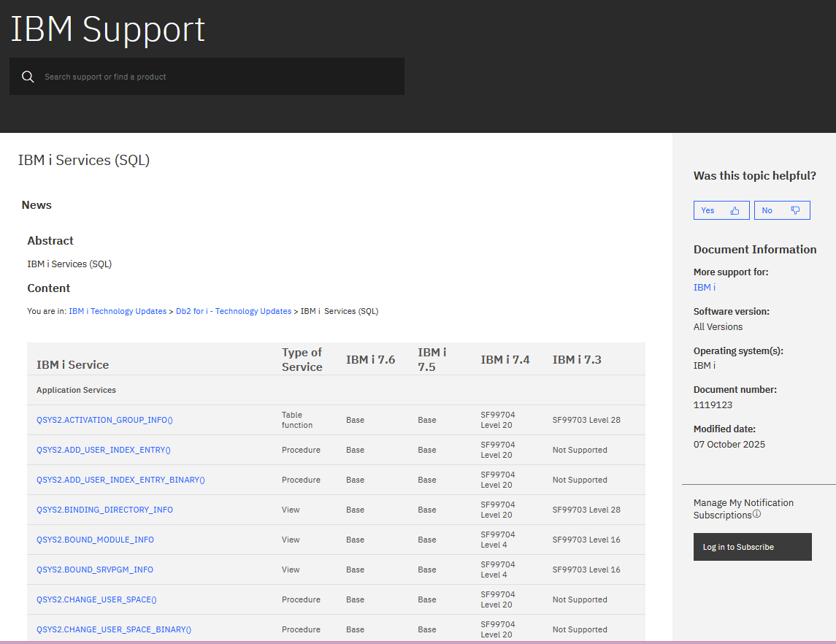Image resolution: width=836 pixels, height=644 pixels.
Task: Focus the Search support or find a product field
Action: pyautogui.click(x=207, y=77)
